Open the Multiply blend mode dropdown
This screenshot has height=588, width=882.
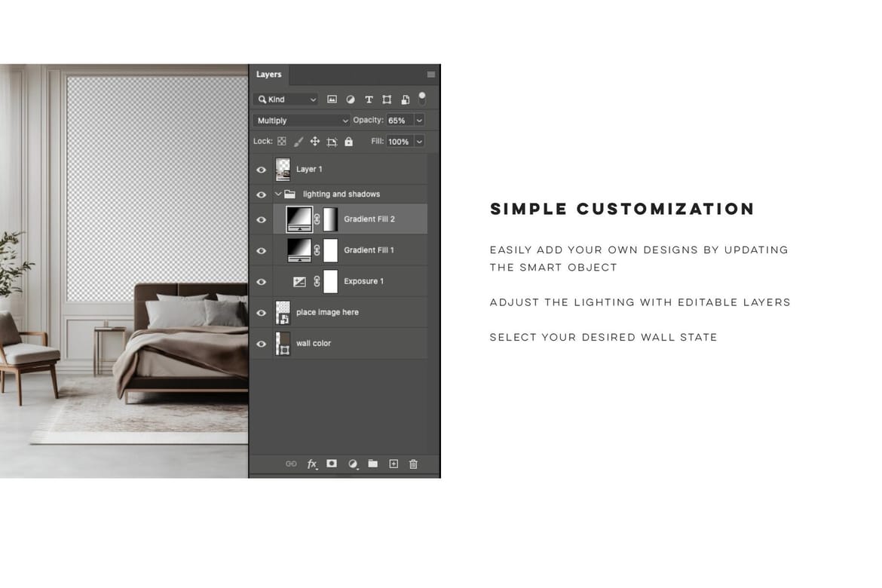[301, 121]
